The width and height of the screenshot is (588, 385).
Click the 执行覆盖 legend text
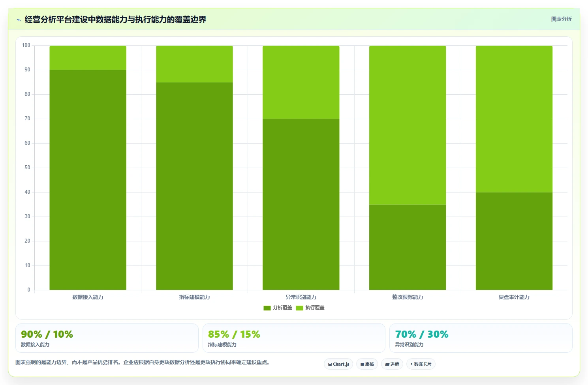pyautogui.click(x=315, y=308)
